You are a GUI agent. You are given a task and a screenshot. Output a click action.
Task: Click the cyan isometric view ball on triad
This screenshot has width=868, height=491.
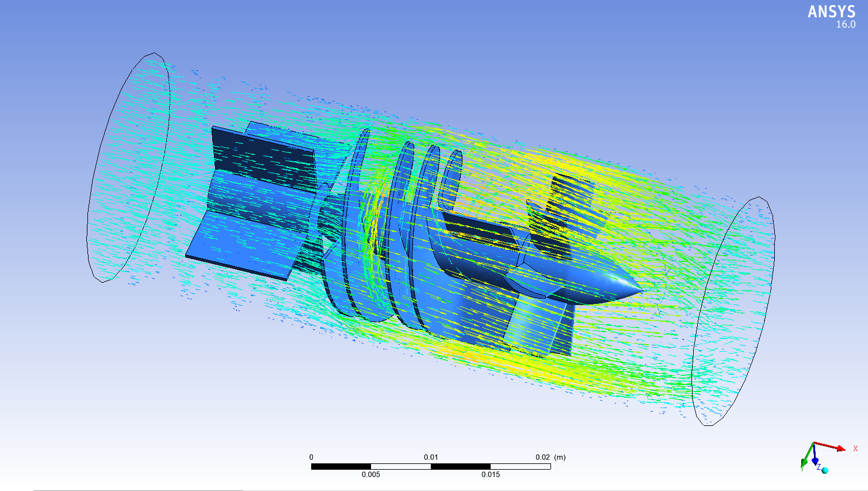click(x=825, y=470)
